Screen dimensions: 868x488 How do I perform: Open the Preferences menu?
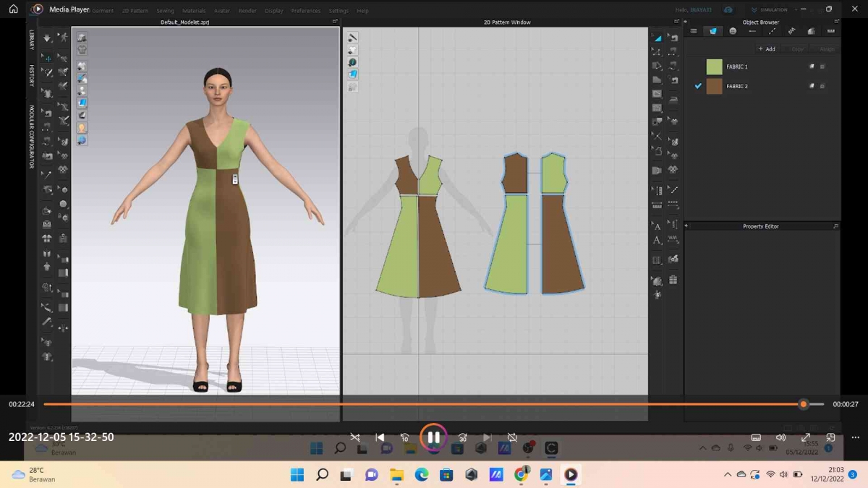(x=306, y=11)
